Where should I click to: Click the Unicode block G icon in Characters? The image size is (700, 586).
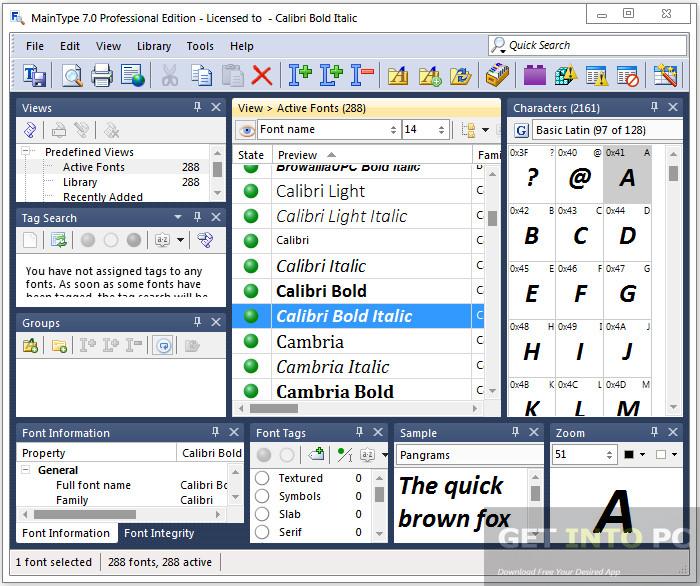click(x=521, y=131)
